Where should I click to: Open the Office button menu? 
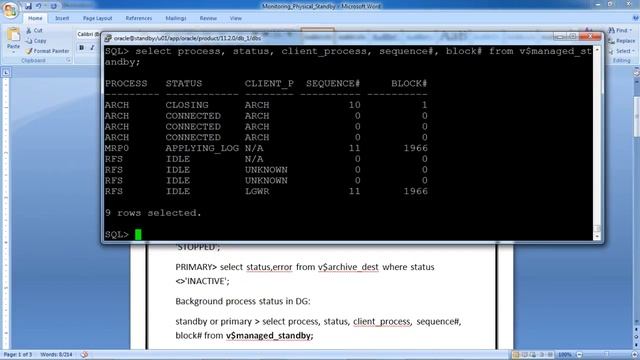(10, 10)
